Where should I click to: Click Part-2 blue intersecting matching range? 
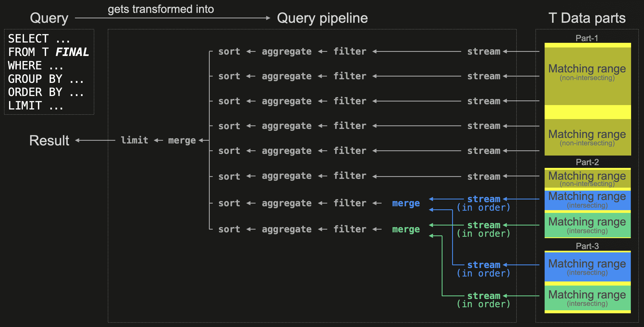click(x=587, y=200)
